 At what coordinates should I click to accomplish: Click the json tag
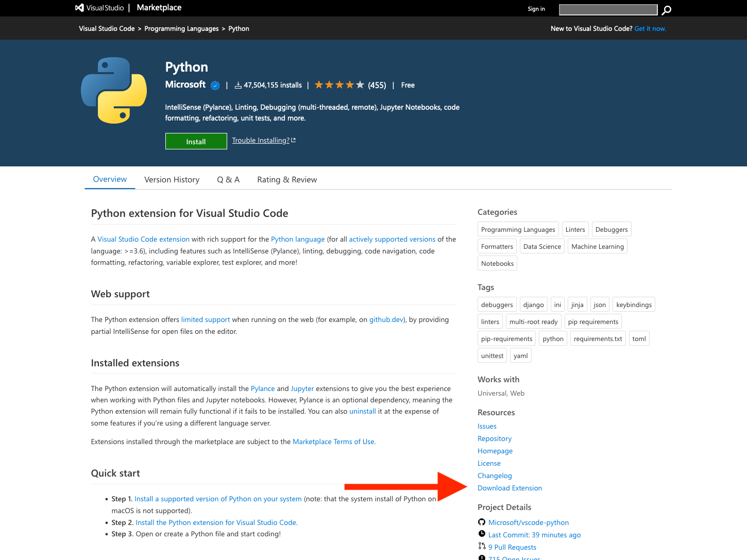600,304
